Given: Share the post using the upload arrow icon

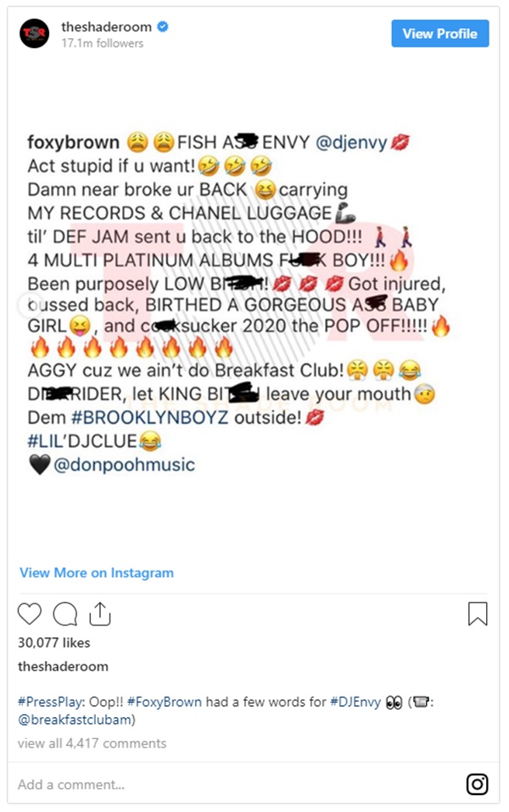Looking at the screenshot, I should [x=100, y=614].
